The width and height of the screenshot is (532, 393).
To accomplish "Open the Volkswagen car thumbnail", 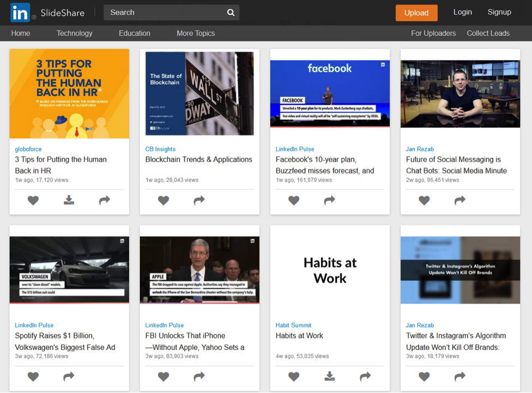I will click(x=69, y=270).
